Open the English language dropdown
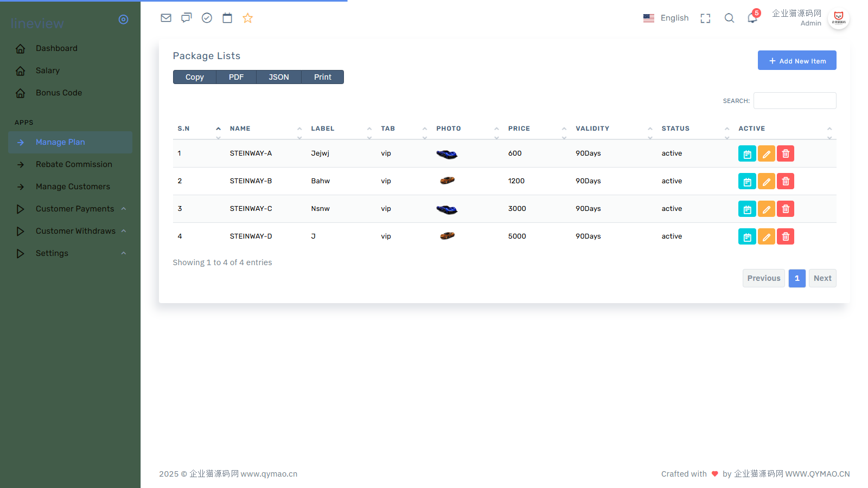 point(666,18)
